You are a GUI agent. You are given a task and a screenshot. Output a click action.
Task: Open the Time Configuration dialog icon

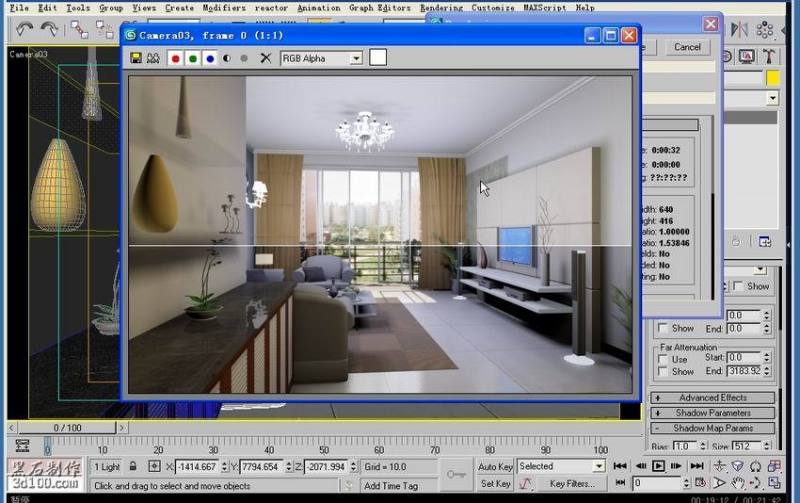pyautogui.click(x=701, y=482)
